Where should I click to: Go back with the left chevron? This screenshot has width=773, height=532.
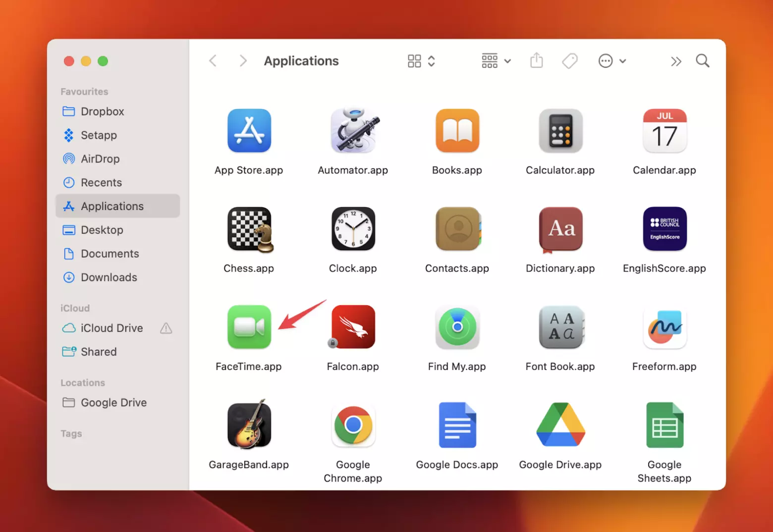pyautogui.click(x=213, y=61)
